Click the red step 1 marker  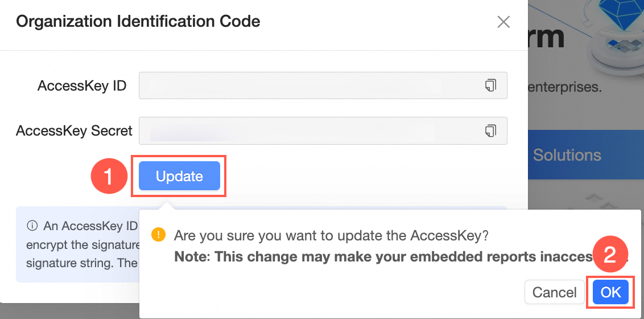click(108, 176)
